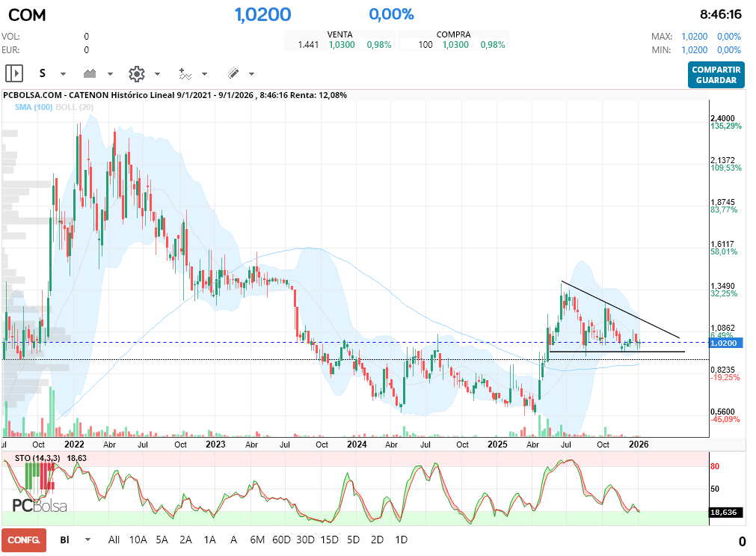Viewport: 756px width, 556px height.
Task: Toggle the SMA (100) indicator label
Action: click(x=34, y=108)
